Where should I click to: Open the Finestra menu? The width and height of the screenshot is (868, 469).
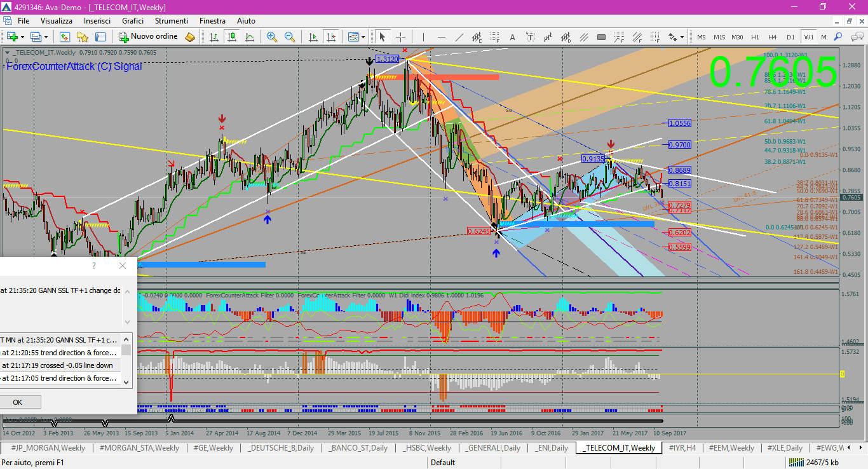tap(212, 21)
